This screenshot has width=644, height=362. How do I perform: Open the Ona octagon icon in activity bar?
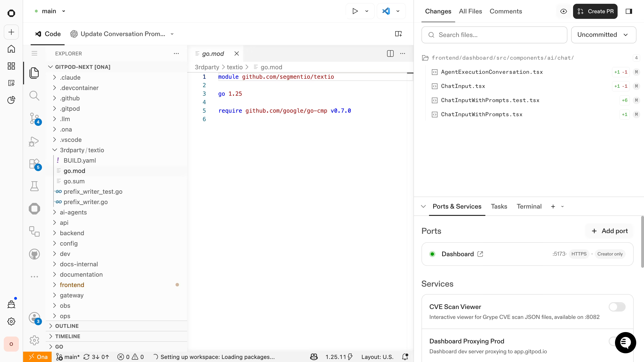click(34, 209)
